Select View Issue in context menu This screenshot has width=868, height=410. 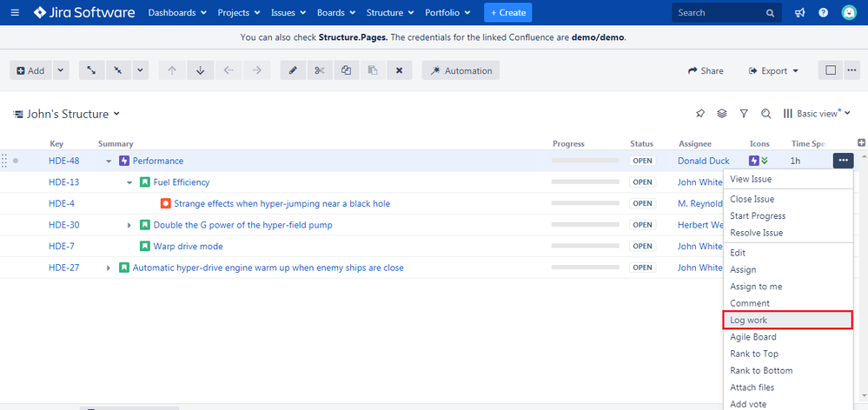coord(788,179)
